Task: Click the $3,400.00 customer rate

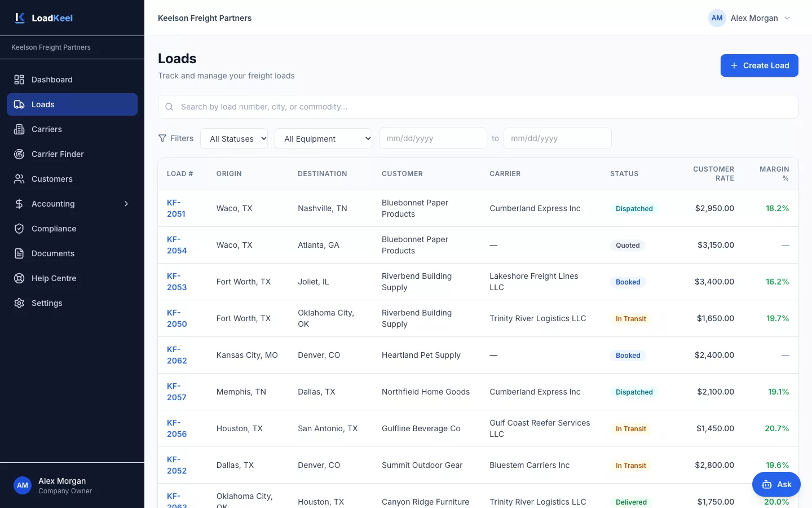Action: [x=714, y=282]
